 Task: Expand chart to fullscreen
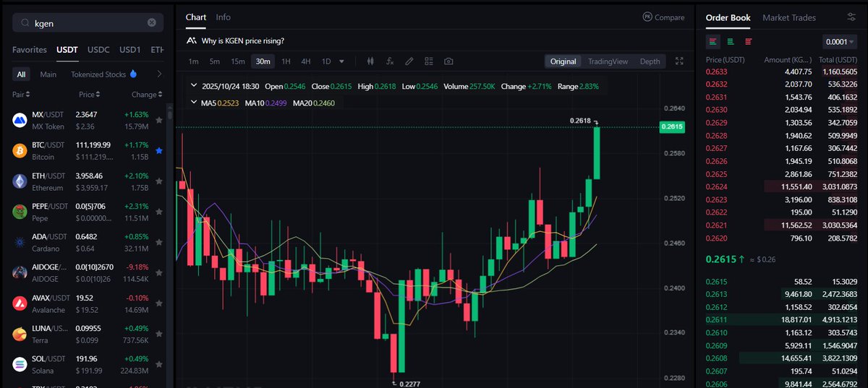point(678,61)
